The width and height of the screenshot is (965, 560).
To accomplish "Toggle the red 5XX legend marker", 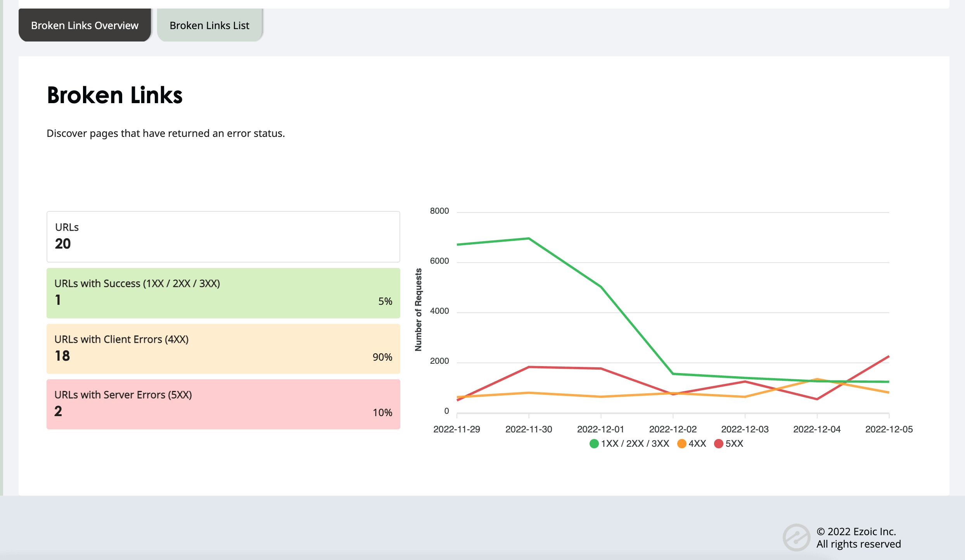I will [718, 444].
